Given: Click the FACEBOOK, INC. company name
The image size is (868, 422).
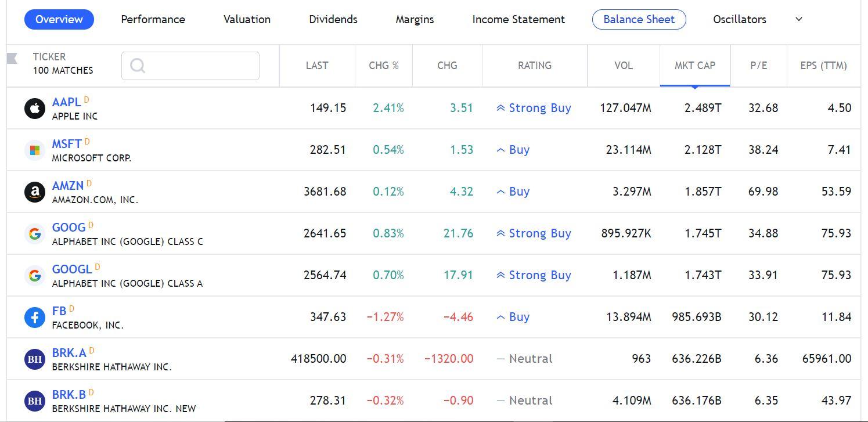Looking at the screenshot, I should (x=88, y=325).
